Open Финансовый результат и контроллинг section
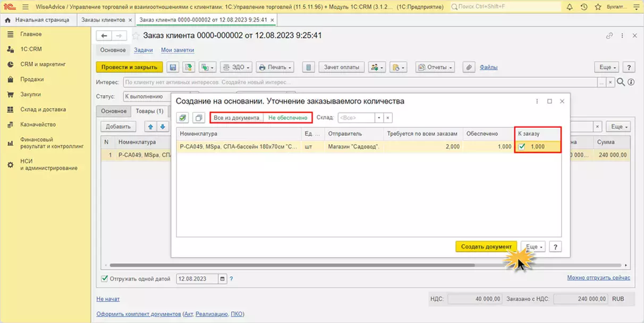This screenshot has width=644, height=323. pos(52,143)
